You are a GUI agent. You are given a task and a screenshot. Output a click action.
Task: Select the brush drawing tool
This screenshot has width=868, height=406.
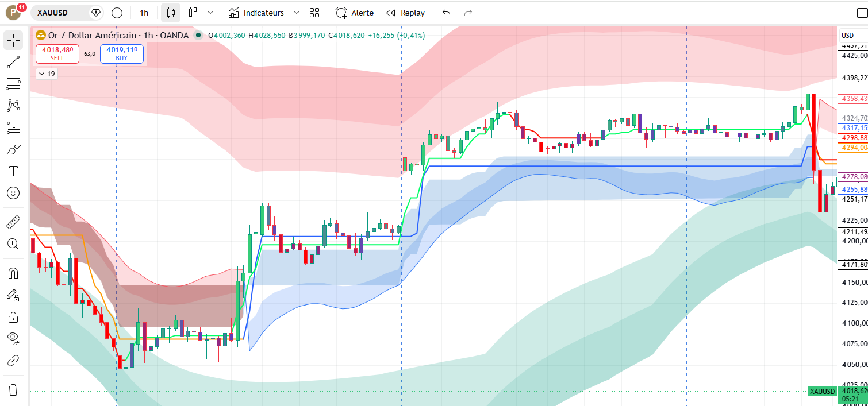pyautogui.click(x=13, y=149)
